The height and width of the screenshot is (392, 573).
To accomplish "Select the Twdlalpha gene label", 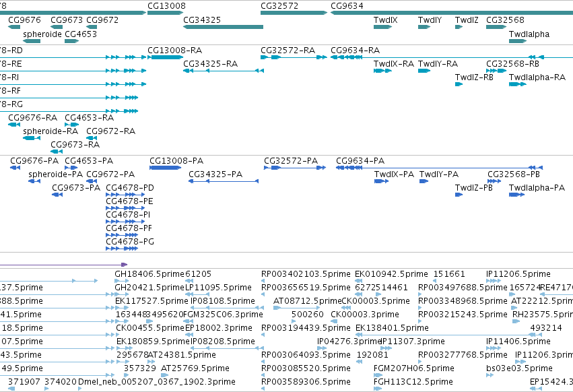I will 529,34.
